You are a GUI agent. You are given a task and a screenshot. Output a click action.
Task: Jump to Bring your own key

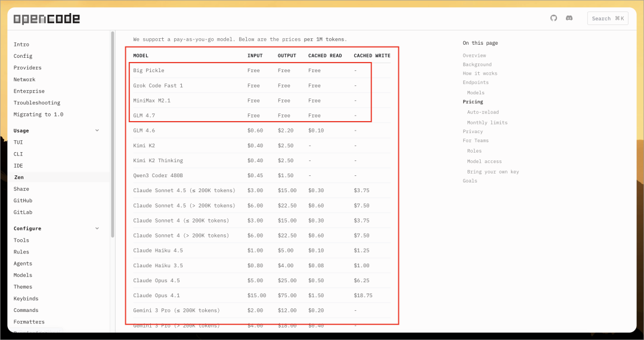493,172
